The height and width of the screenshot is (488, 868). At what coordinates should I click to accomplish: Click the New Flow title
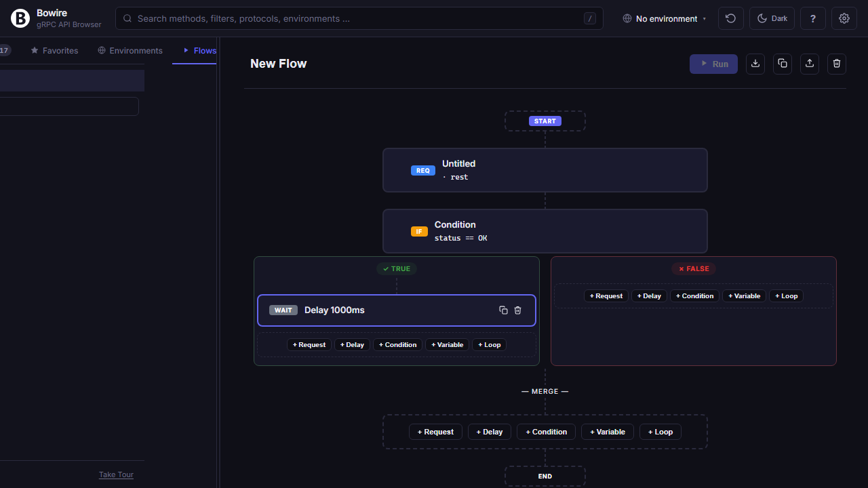pyautogui.click(x=279, y=64)
